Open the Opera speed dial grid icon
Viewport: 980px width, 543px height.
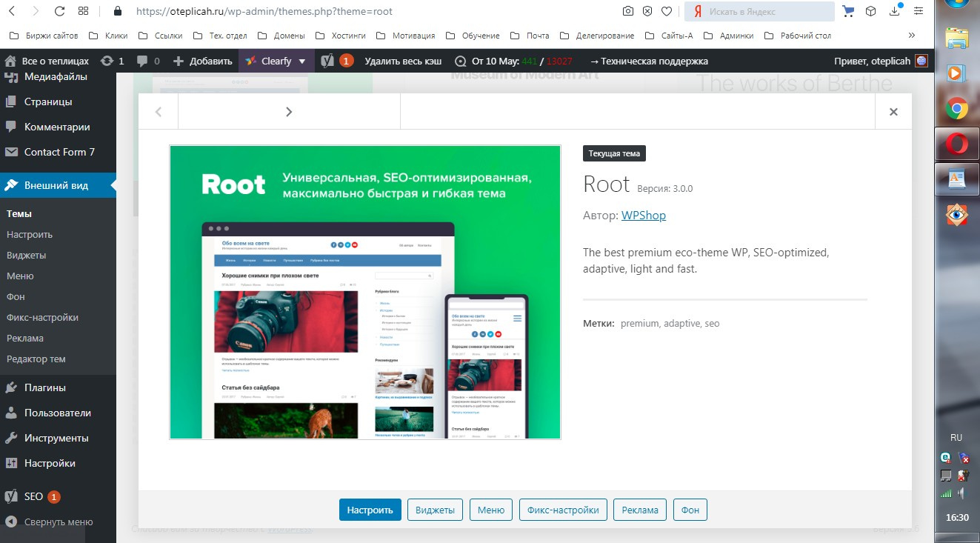click(x=83, y=12)
